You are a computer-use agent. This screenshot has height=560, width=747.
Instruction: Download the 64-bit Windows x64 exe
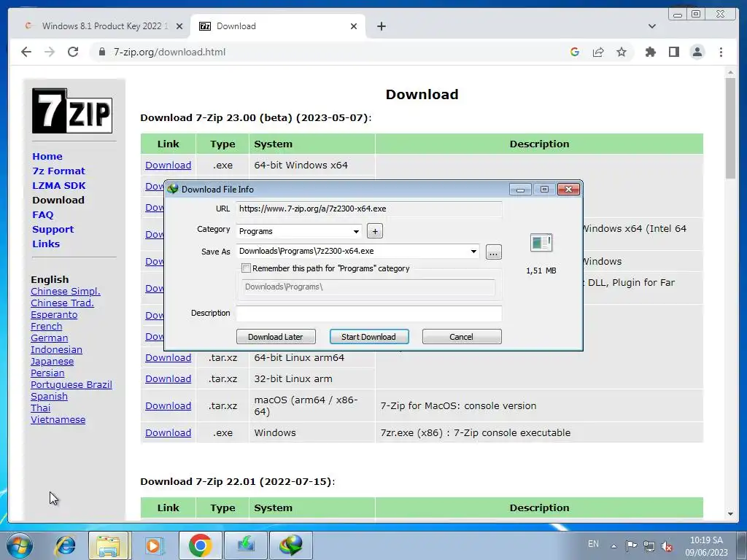169,166
